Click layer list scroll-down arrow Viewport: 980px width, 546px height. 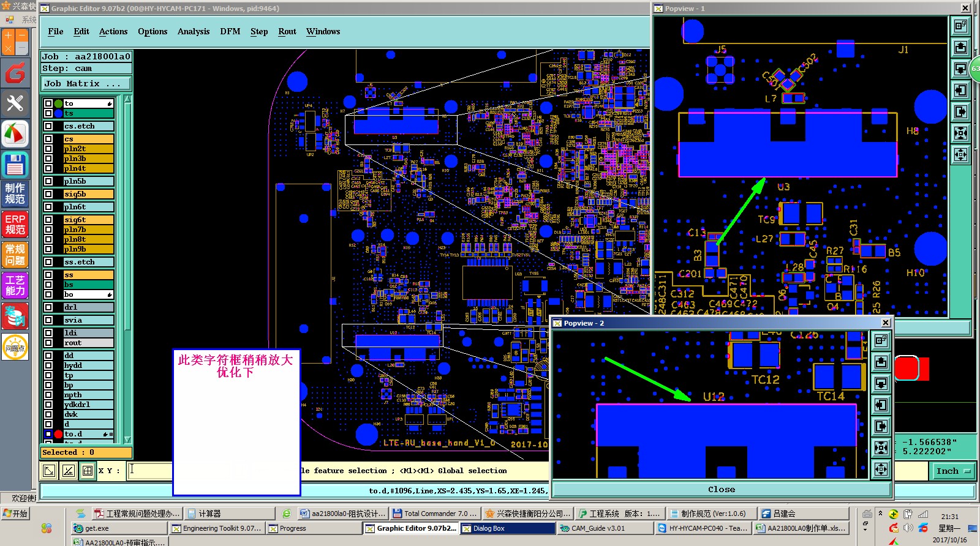coord(127,439)
